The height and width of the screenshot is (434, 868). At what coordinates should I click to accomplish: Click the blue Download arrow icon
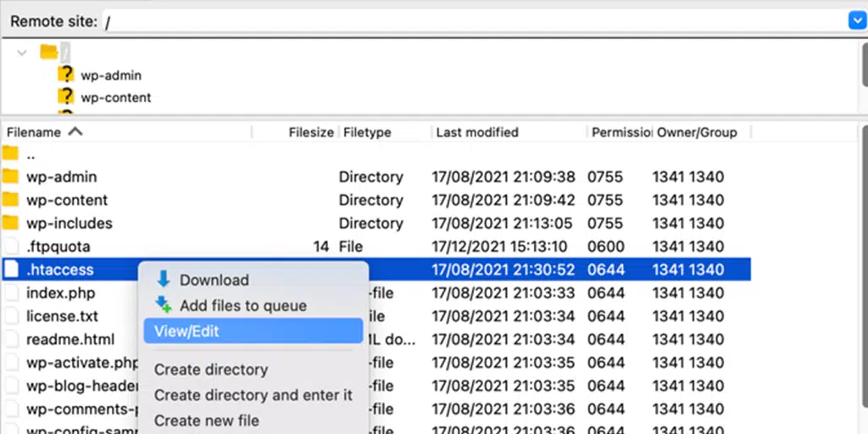[x=164, y=280]
